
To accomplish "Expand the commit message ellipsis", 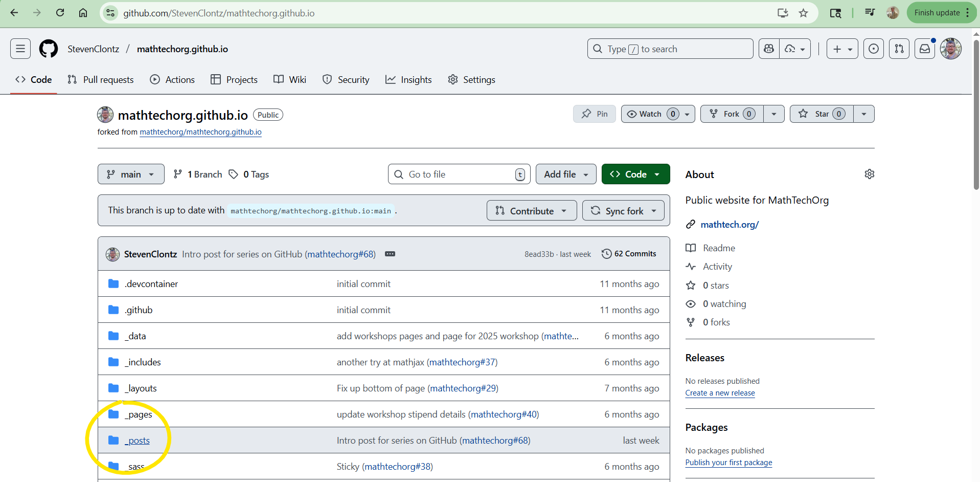I will pos(390,254).
